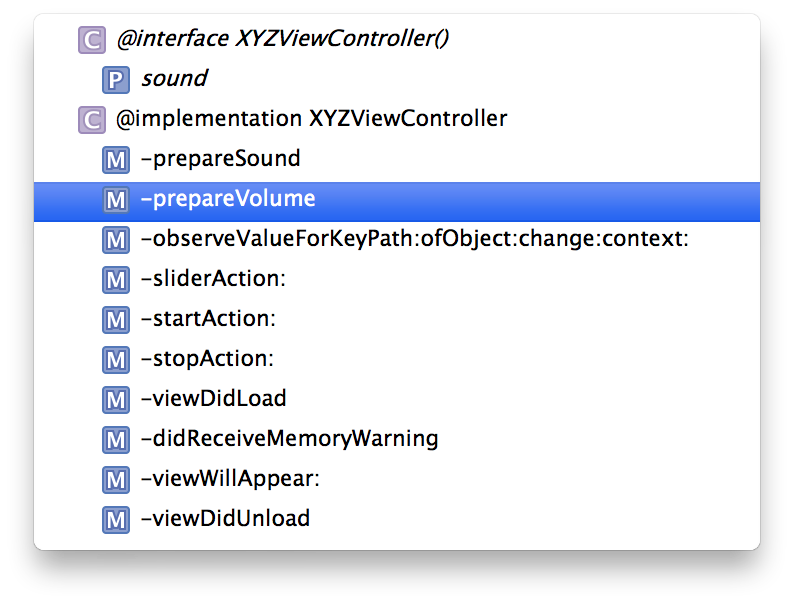The image size is (794, 604).
Task: Click the C icon beside @implementation XYZViewController
Action: (91, 120)
